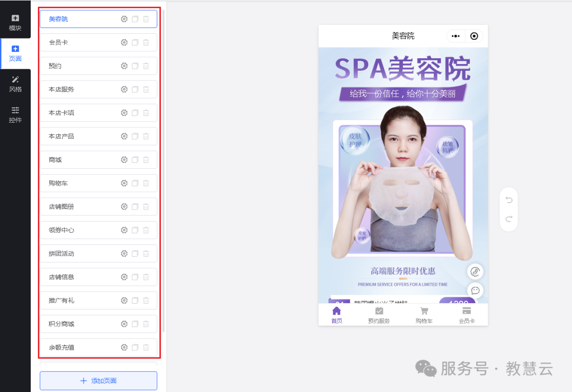Click the 添加页面 button
Viewport: 572px width, 392px height.
(x=99, y=381)
